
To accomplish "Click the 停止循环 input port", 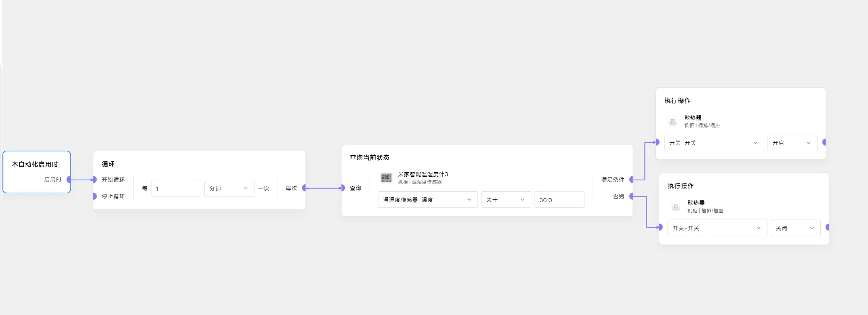I will (95, 196).
